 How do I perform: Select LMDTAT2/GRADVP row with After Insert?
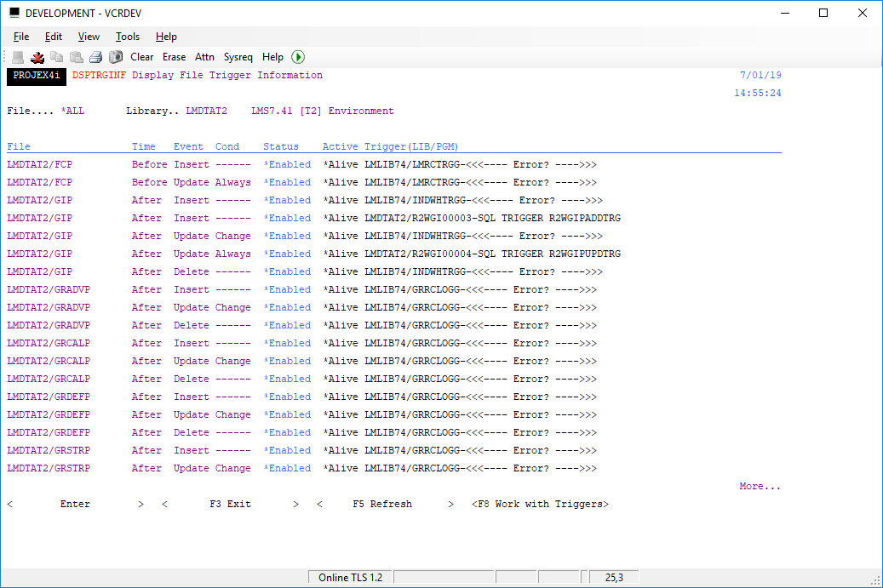(301, 290)
